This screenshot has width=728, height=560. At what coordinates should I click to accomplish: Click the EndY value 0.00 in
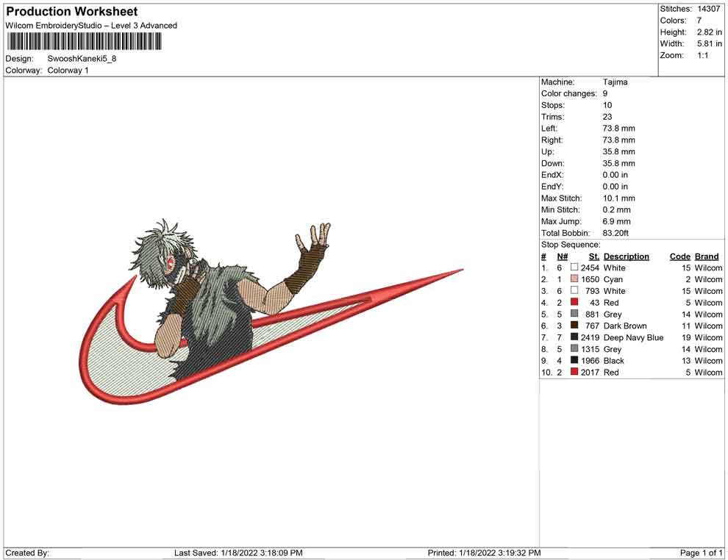coord(615,186)
